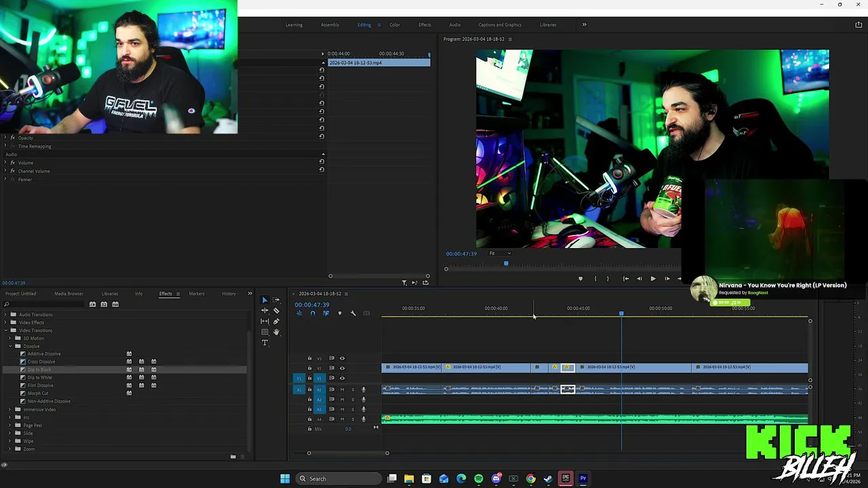868x488 pixels.
Task: Open timeline display settings wrench
Action: tap(353, 313)
